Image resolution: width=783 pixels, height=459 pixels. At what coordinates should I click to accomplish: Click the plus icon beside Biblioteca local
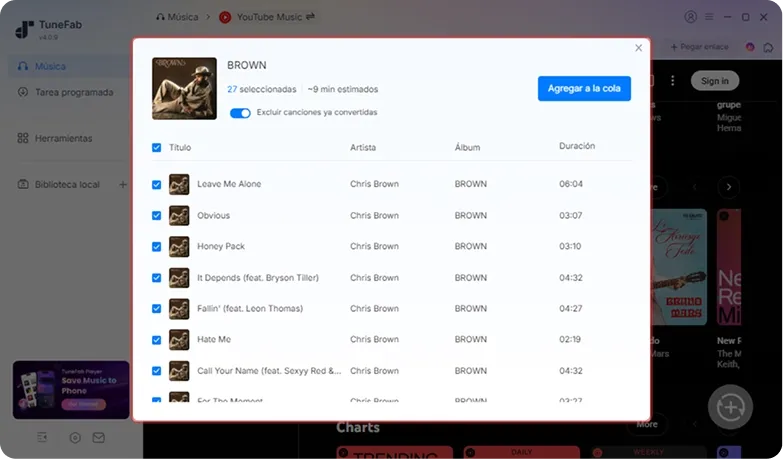(122, 184)
